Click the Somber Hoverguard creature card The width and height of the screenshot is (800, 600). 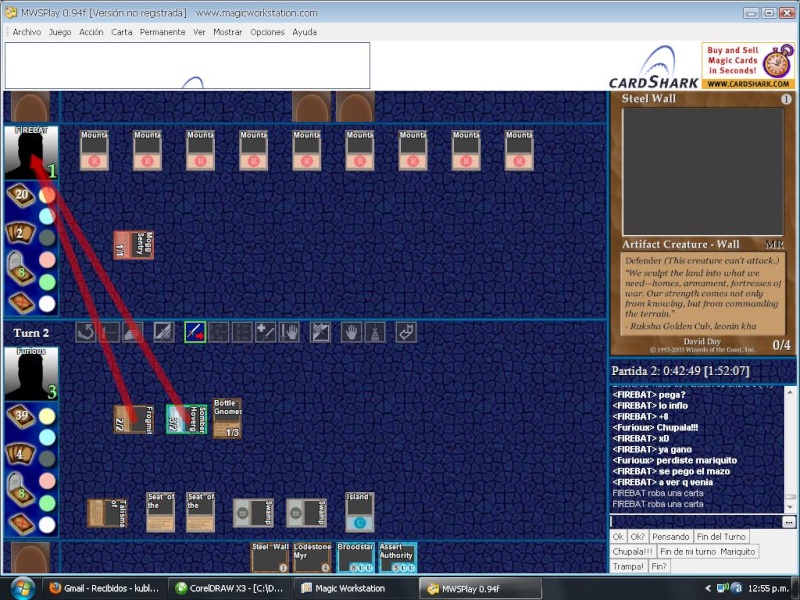coord(187,419)
